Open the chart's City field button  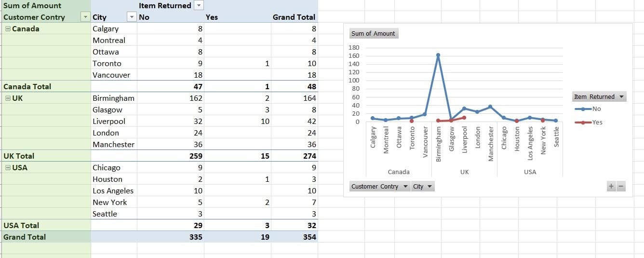tap(423, 186)
